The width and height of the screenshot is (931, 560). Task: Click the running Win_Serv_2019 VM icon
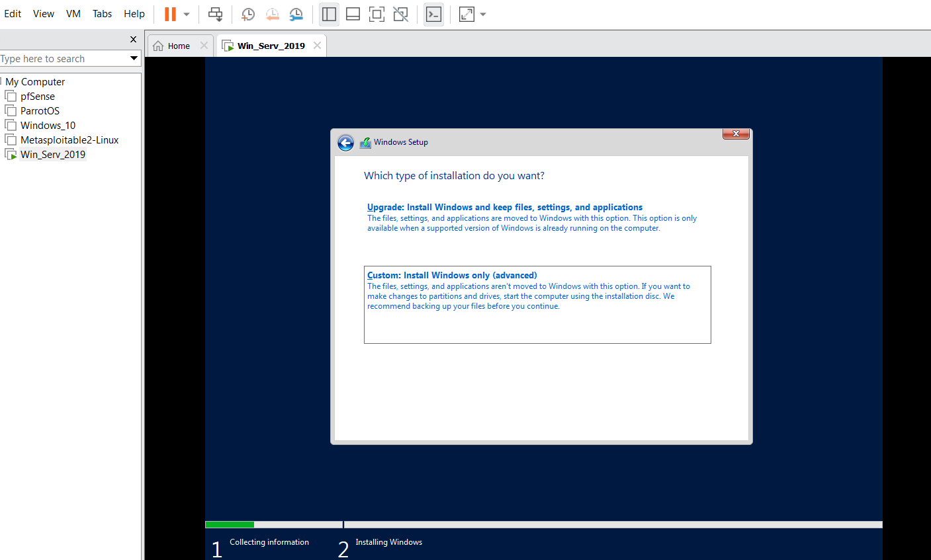click(11, 155)
